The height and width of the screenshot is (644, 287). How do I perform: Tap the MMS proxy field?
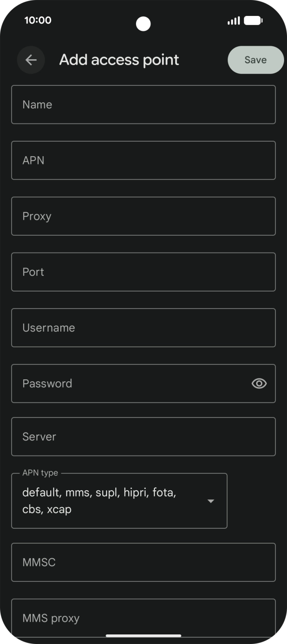(143, 618)
